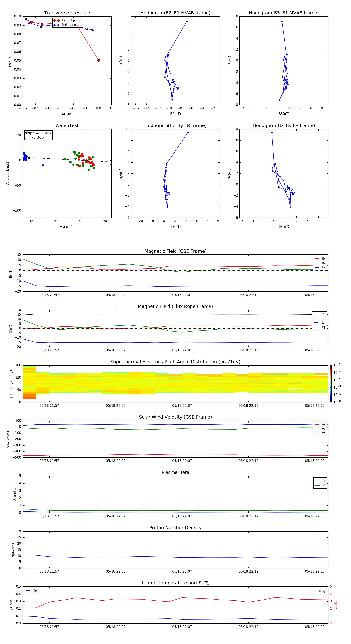
Task: Click the top endpoint of the Bz_By hodogram
Action: [188, 133]
